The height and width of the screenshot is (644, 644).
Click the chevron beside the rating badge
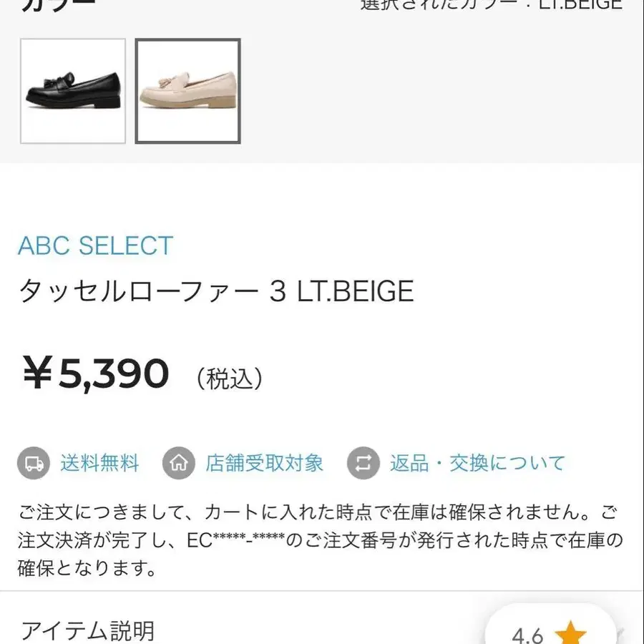click(620, 633)
